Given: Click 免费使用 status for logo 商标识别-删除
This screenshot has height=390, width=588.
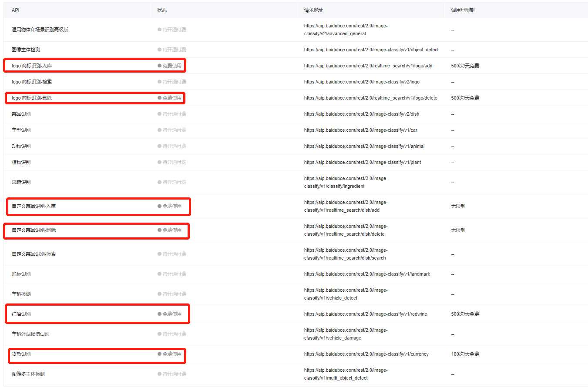Looking at the screenshot, I should (x=170, y=98).
